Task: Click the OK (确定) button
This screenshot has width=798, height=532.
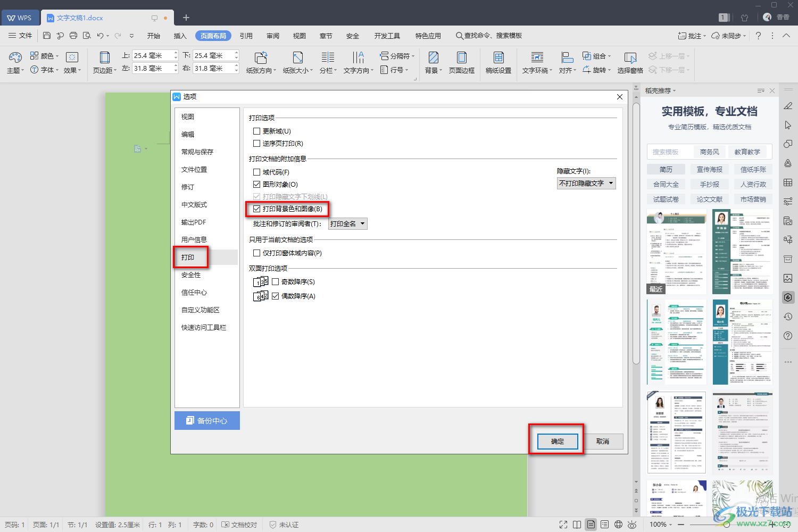Action: pos(558,441)
